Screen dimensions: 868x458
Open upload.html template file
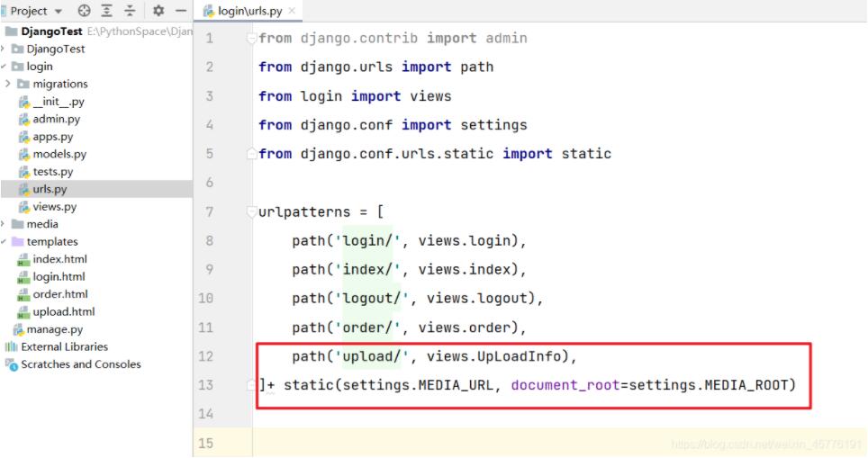[x=63, y=311]
